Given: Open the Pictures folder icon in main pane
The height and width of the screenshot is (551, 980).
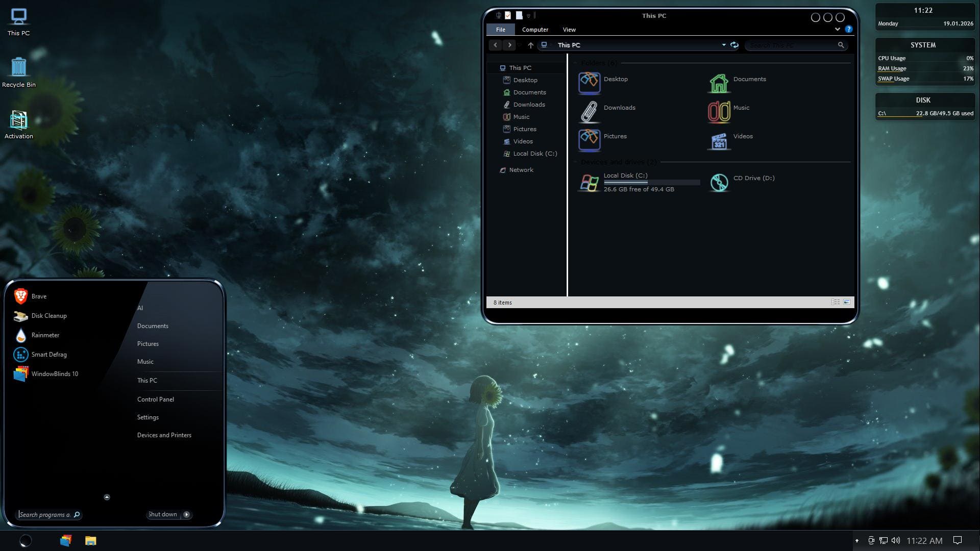Looking at the screenshot, I should (589, 139).
